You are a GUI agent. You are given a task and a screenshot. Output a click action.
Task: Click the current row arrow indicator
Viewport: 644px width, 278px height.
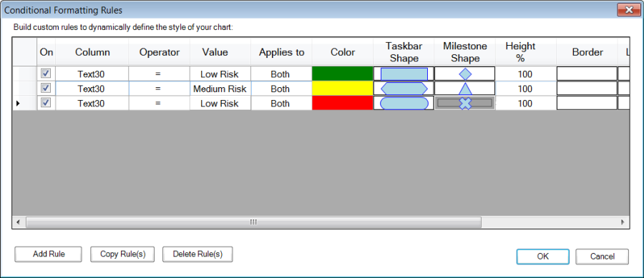point(18,104)
